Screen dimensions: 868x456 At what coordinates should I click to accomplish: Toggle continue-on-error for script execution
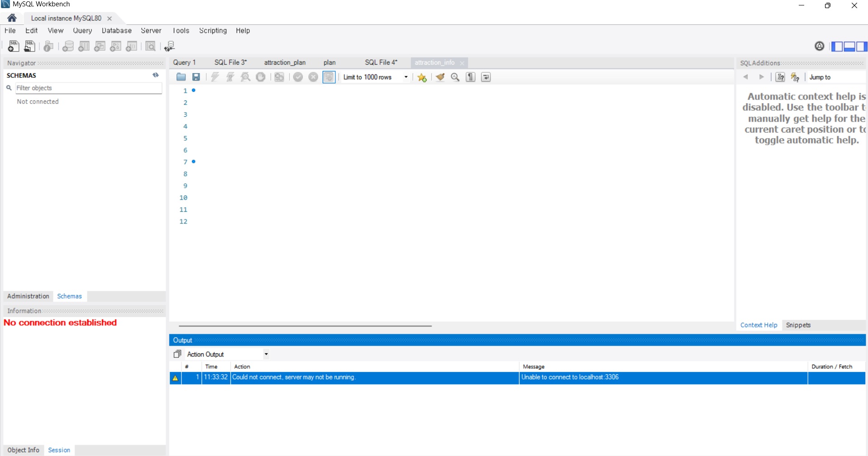(x=279, y=77)
